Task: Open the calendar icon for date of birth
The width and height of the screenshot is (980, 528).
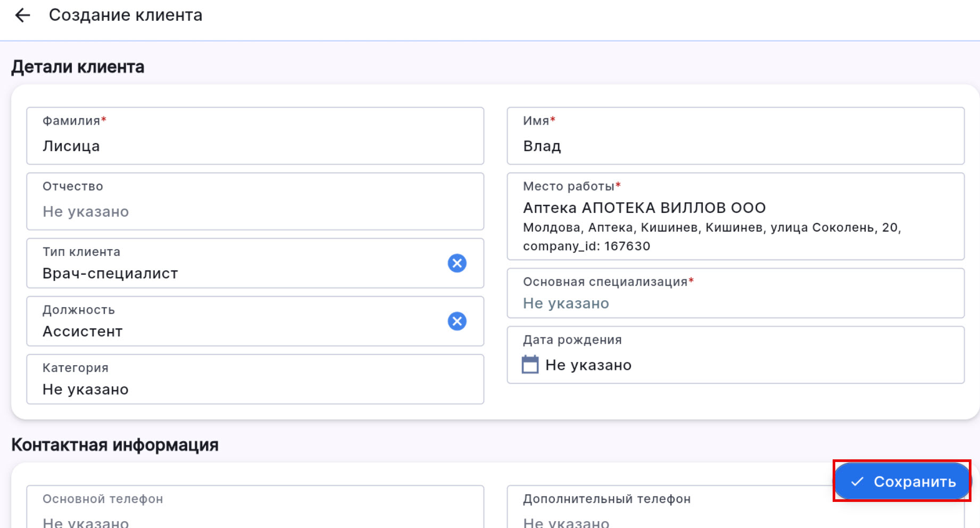Action: pos(530,365)
